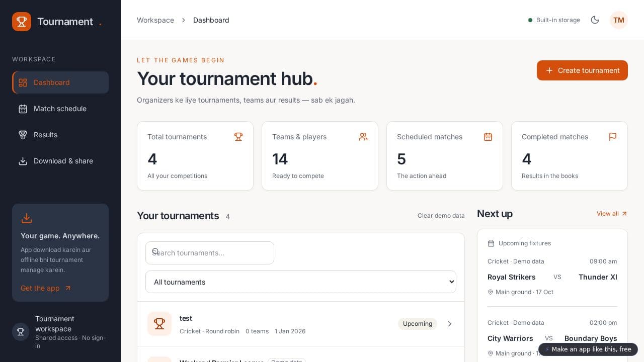Open the TM profile avatar

pyautogui.click(x=619, y=20)
